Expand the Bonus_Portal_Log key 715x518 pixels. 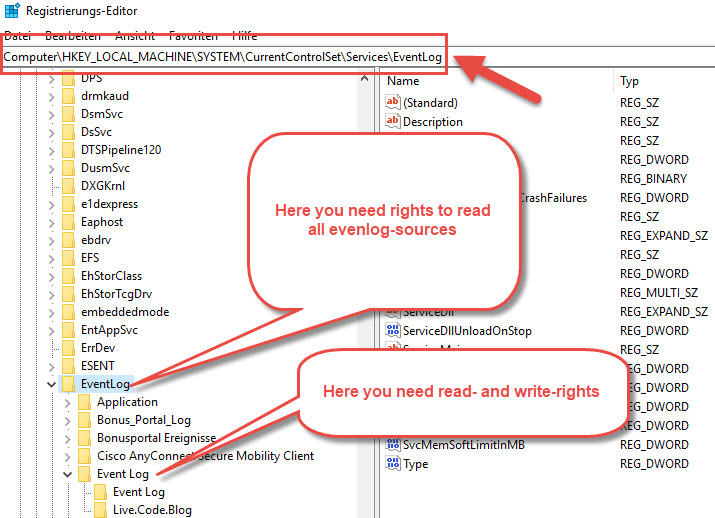(x=67, y=420)
